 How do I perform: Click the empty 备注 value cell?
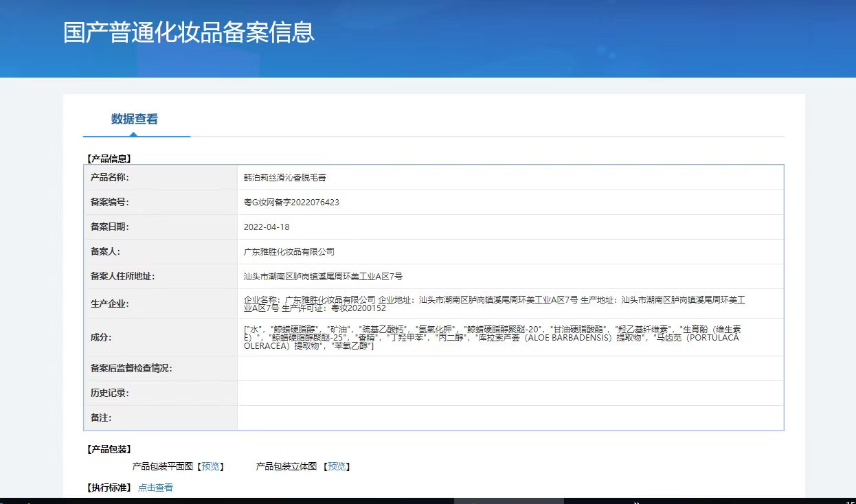point(510,417)
